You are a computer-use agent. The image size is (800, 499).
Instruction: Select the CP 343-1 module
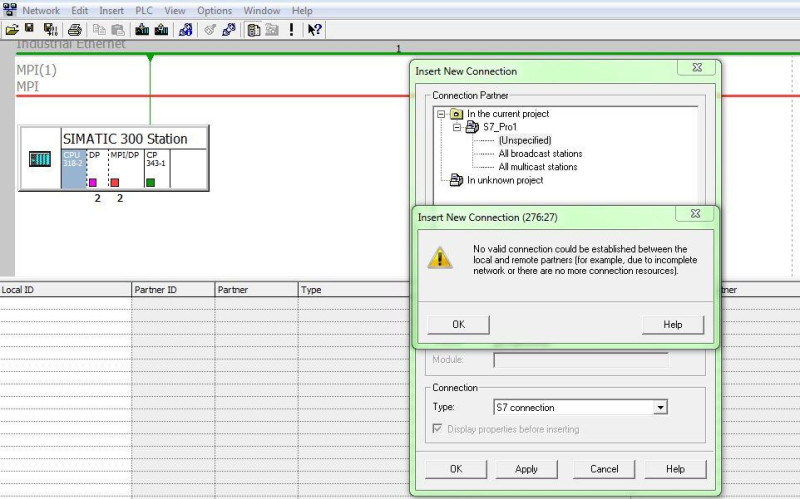[x=157, y=169]
